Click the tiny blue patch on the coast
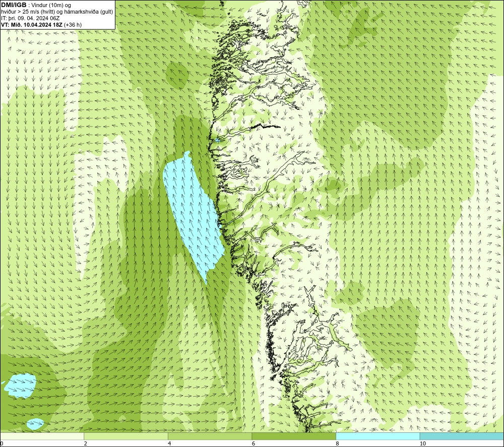 click(218, 140)
